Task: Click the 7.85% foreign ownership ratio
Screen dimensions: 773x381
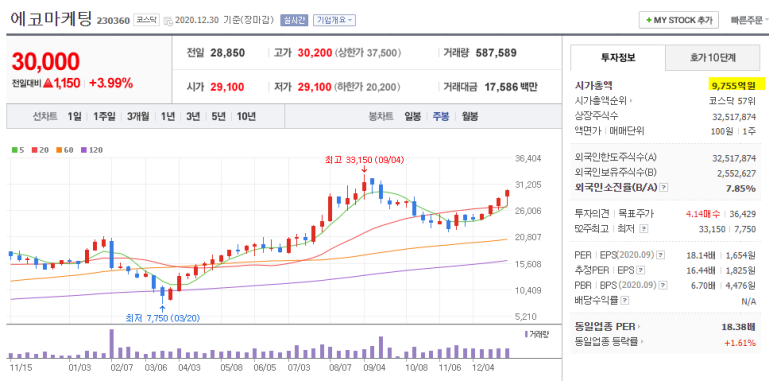Action: (742, 188)
